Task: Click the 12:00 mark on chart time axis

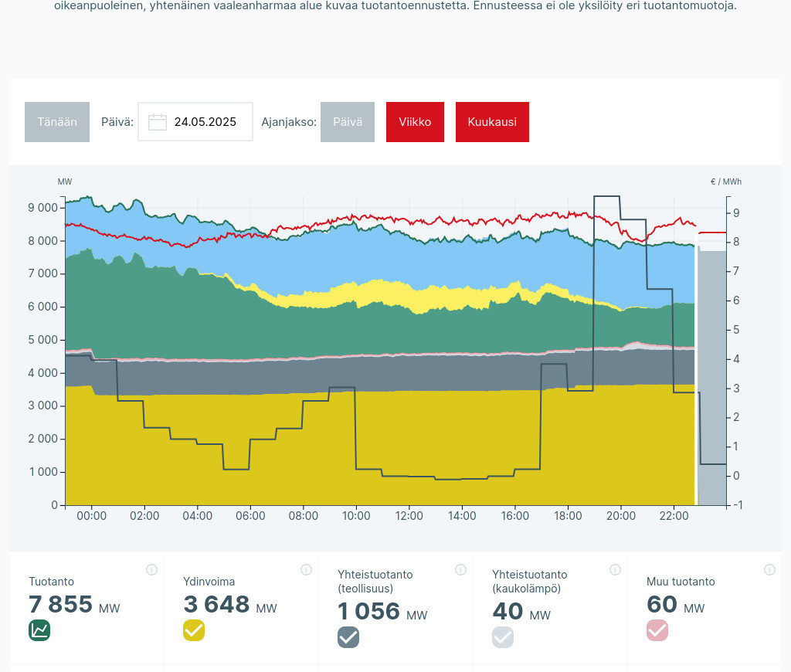Action: (x=409, y=516)
